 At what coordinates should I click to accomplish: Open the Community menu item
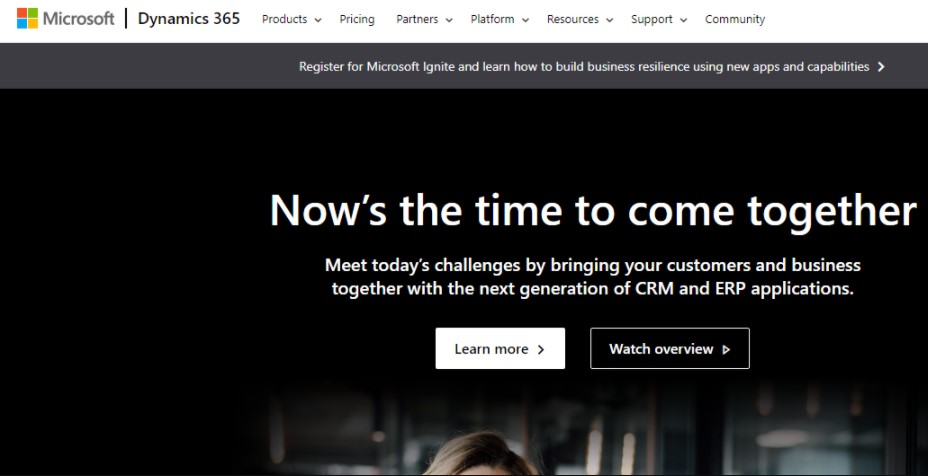pyautogui.click(x=735, y=19)
